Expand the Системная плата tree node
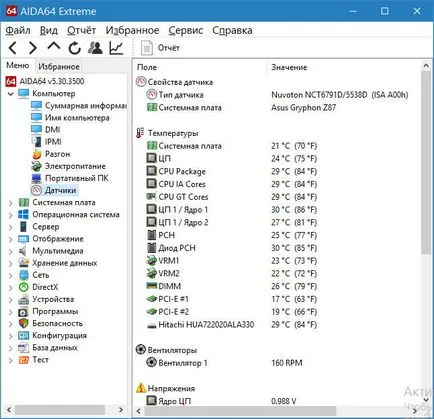This screenshot has width=434, height=419. coord(10,203)
